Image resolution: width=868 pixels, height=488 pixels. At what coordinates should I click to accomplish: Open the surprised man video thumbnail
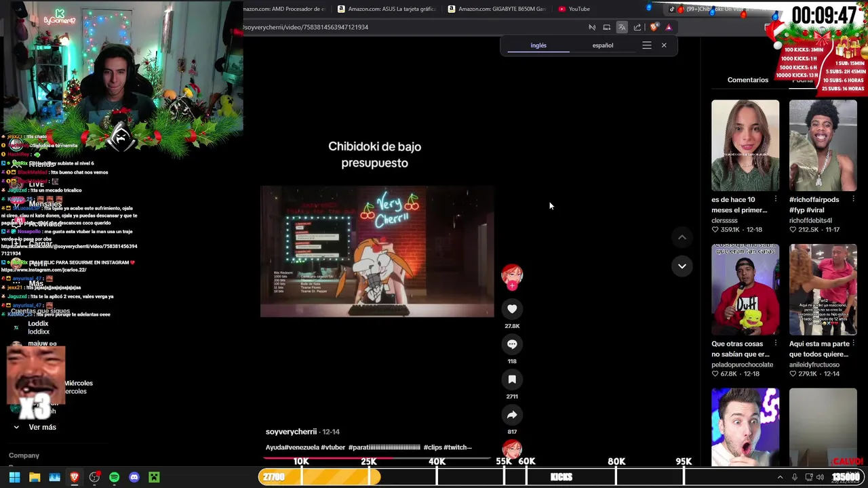coord(745,427)
